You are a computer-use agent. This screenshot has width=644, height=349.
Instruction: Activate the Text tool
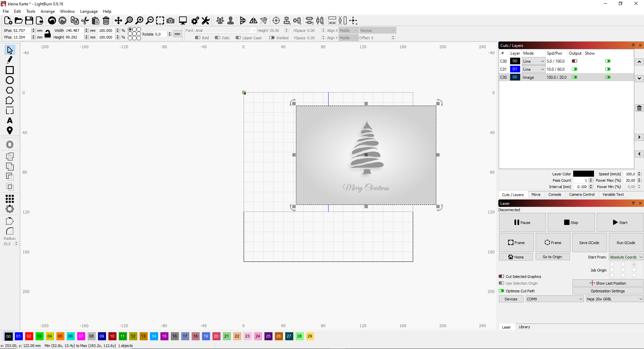click(x=9, y=121)
